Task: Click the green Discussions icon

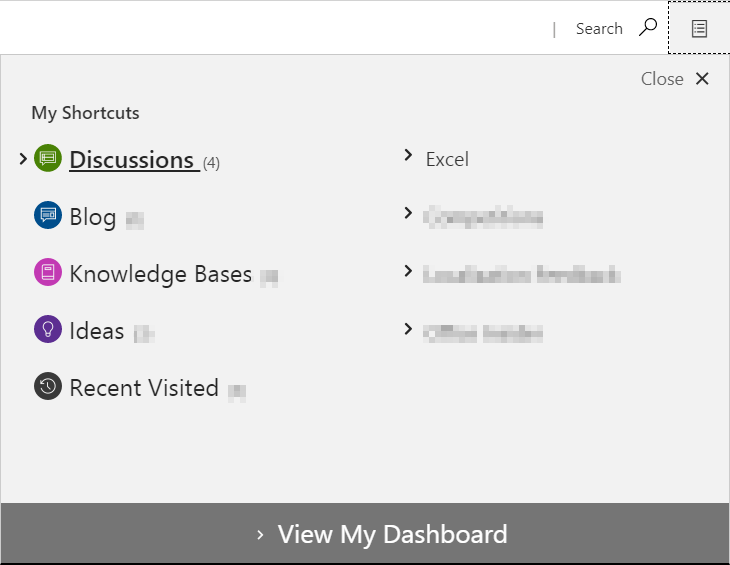Action: click(x=48, y=158)
